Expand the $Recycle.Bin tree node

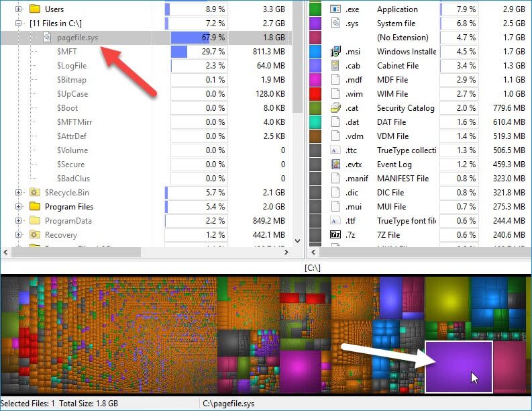(18, 193)
